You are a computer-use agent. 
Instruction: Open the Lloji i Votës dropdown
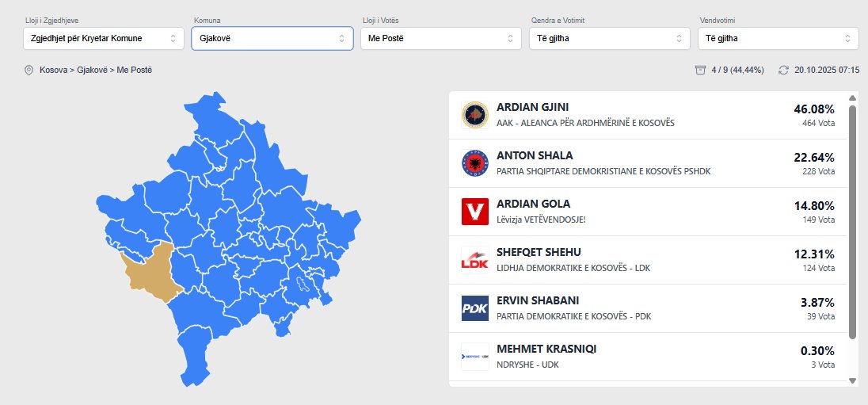tap(441, 38)
